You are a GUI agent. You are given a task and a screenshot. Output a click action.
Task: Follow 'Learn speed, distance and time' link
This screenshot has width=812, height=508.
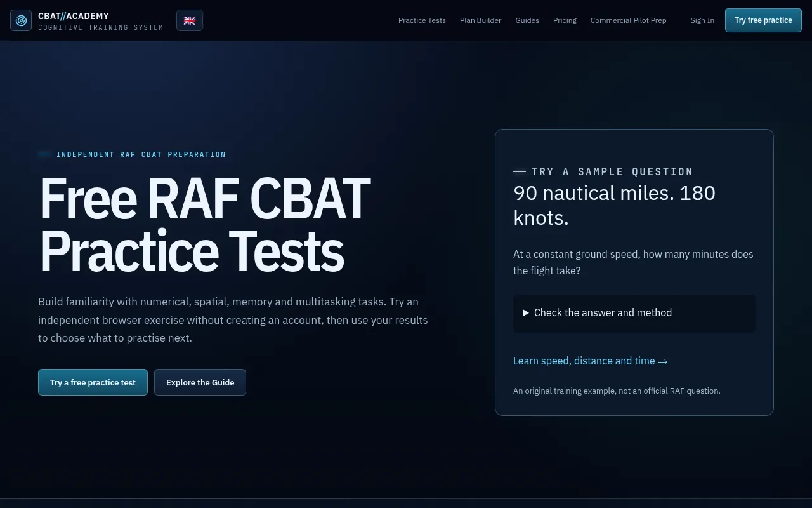tap(590, 361)
